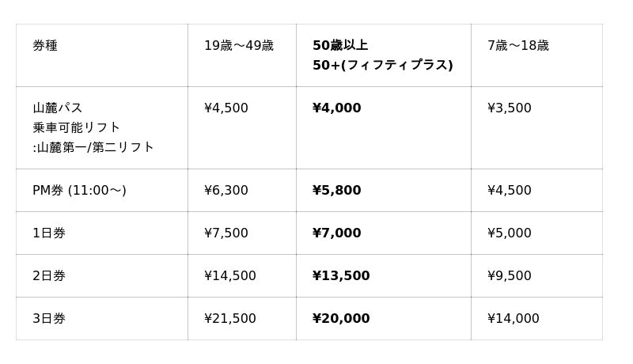
Task: Click the bold ¥4,000 price
Action: click(336, 108)
